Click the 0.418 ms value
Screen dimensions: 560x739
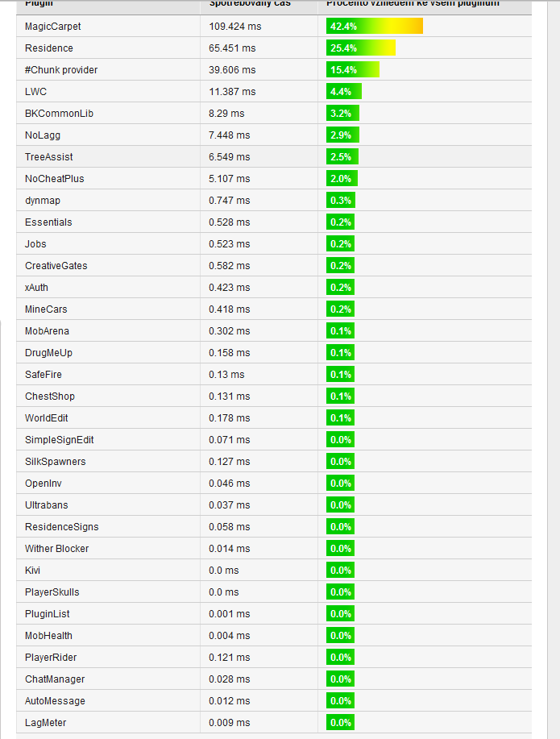pyautogui.click(x=230, y=309)
